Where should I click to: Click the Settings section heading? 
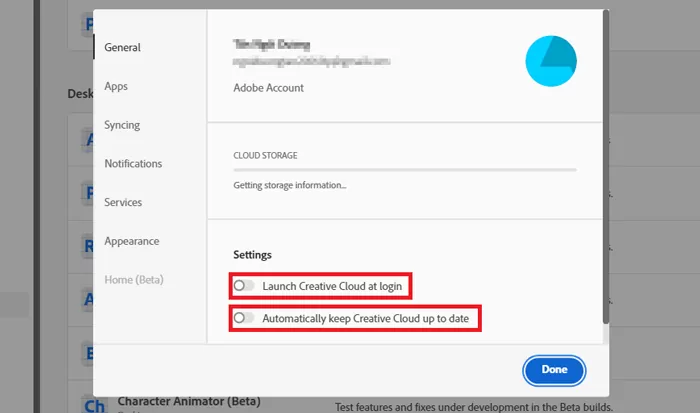252,255
